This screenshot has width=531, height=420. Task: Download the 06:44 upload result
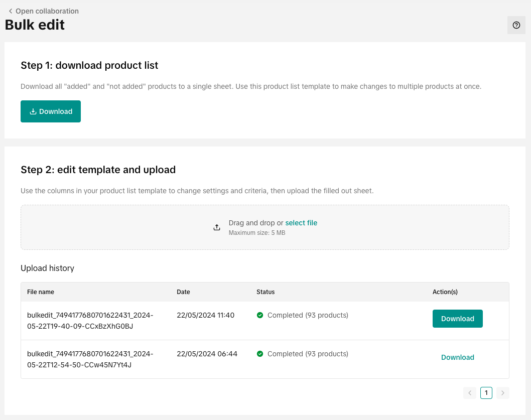pyautogui.click(x=457, y=357)
